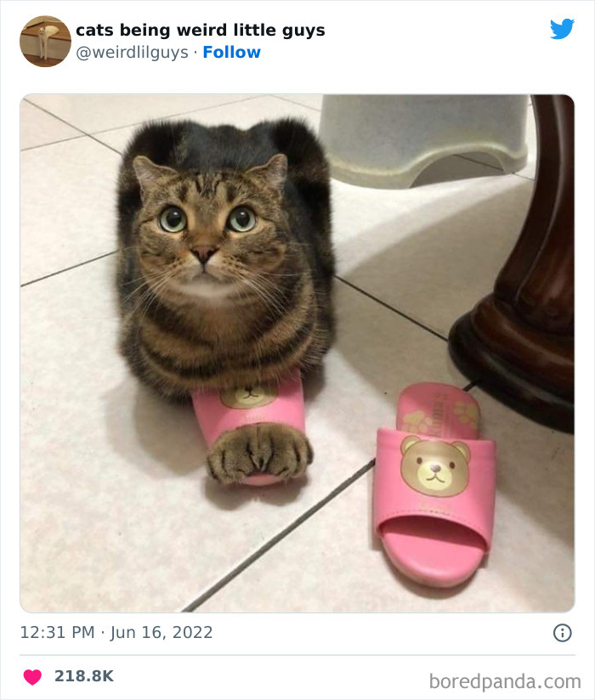
Task: Like the tweet with the heart icon
Action: tap(32, 677)
